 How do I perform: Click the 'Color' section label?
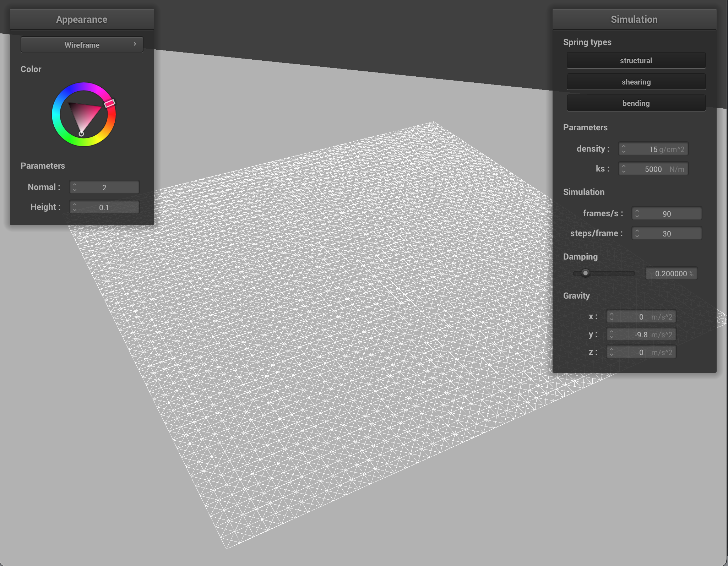(31, 69)
